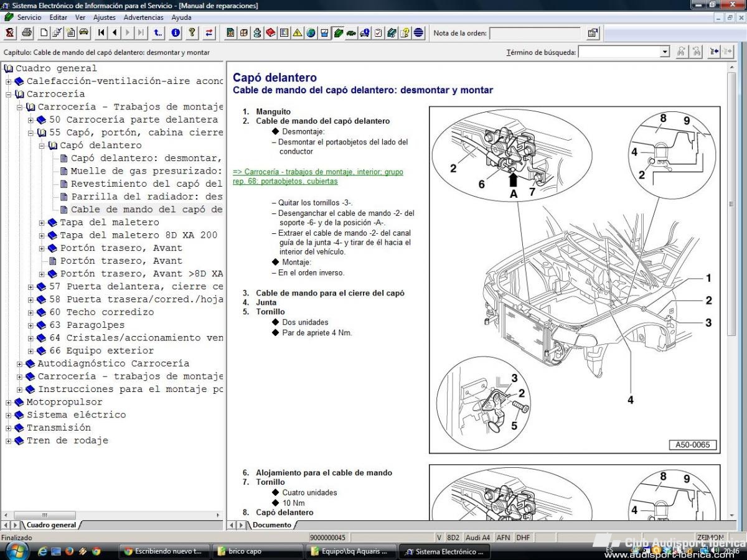Screen dimensions: 747x560
Task: Select the Documento tab
Action: pyautogui.click(x=271, y=525)
